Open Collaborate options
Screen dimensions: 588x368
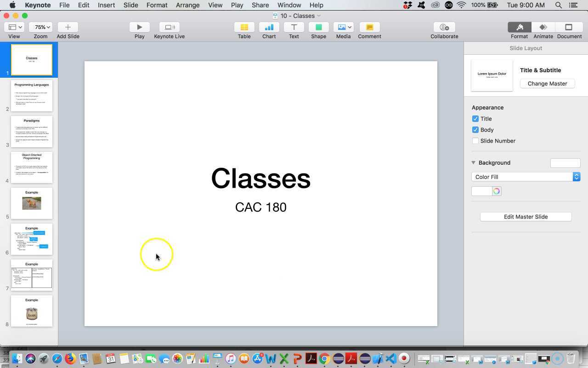click(444, 30)
